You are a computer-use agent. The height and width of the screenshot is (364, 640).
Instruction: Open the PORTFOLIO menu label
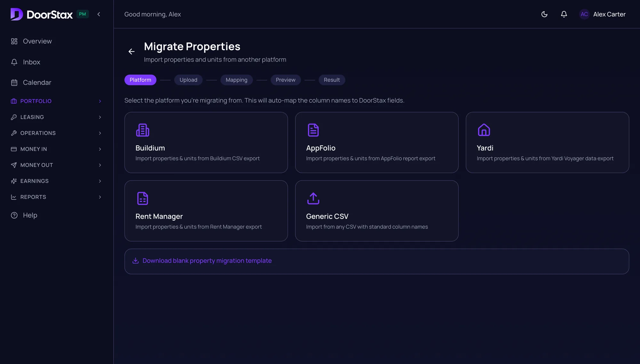[36, 101]
